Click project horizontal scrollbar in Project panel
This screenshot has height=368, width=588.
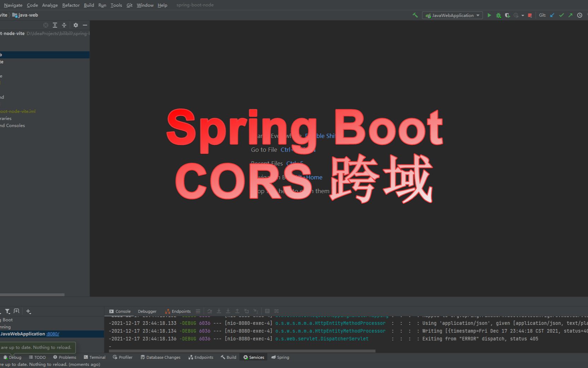click(32, 294)
